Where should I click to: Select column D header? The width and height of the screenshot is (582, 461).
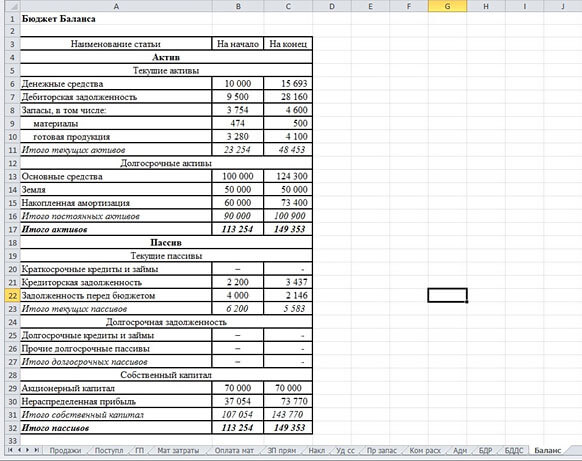click(x=332, y=6)
